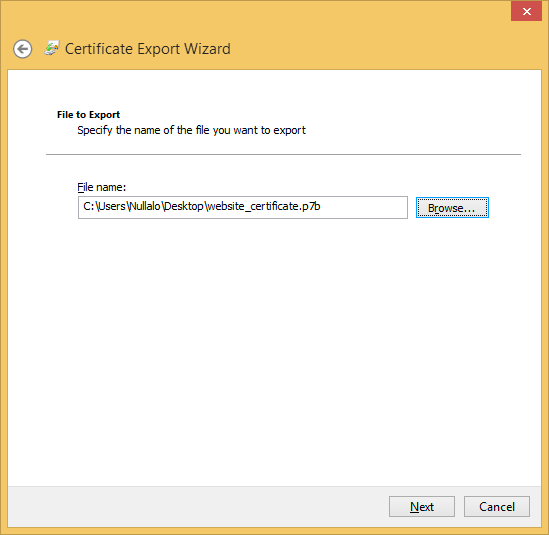
Task: Click the "File to Export" heading
Action: (88, 114)
